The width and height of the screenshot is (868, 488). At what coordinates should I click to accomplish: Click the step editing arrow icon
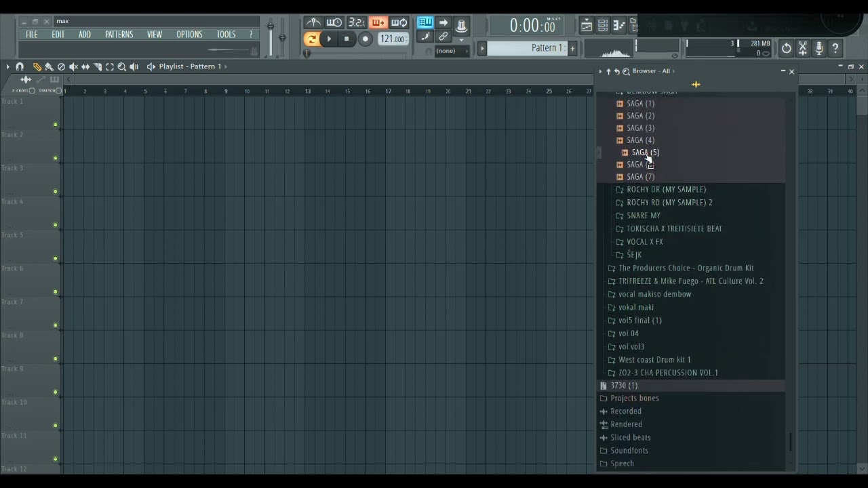[x=443, y=23]
